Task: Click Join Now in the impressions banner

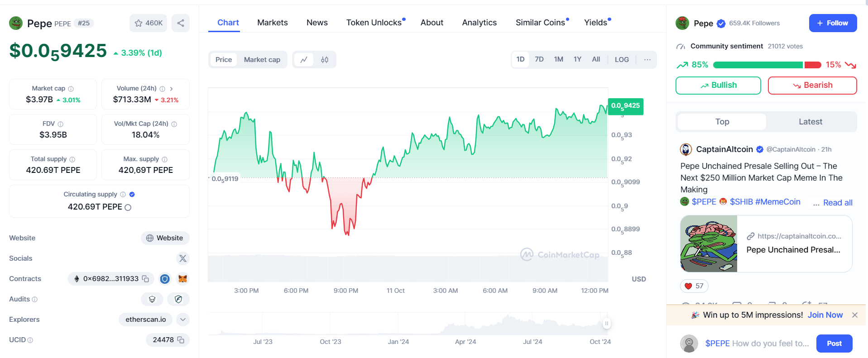Action: (x=825, y=315)
